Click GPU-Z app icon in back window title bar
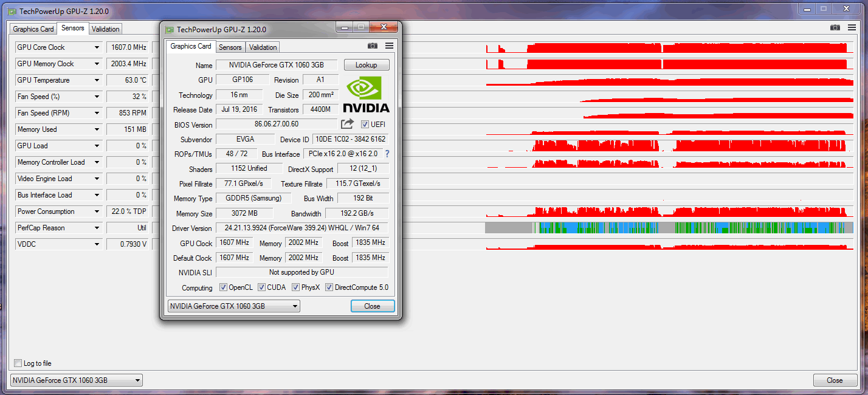 click(12, 11)
